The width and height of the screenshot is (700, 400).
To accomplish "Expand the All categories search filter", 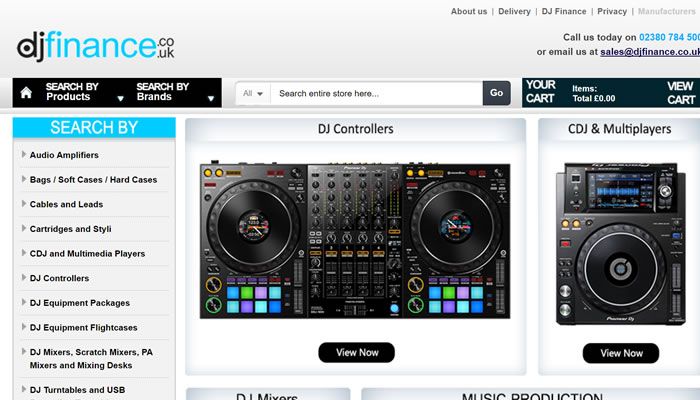I will [253, 93].
